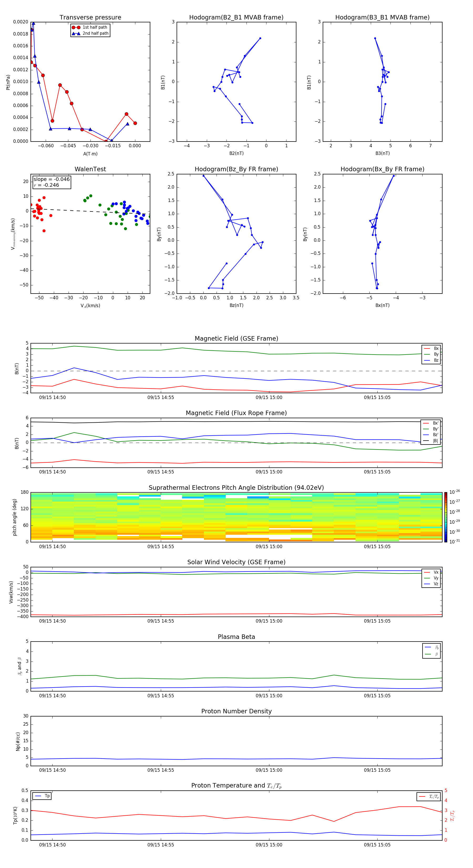Viewport: 473px width, 868px height.
Task: Click 'Bx(nT)' x-axis label
Action: (382, 305)
